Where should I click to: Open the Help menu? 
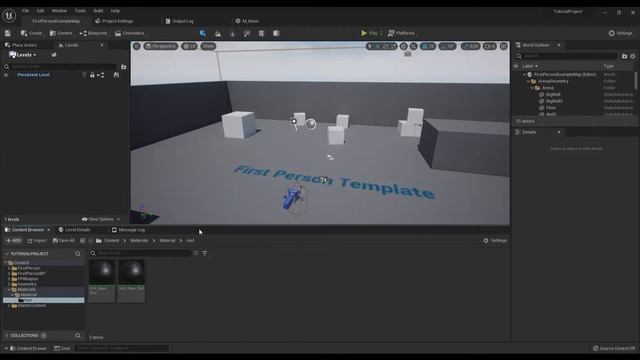pyautogui.click(x=115, y=11)
